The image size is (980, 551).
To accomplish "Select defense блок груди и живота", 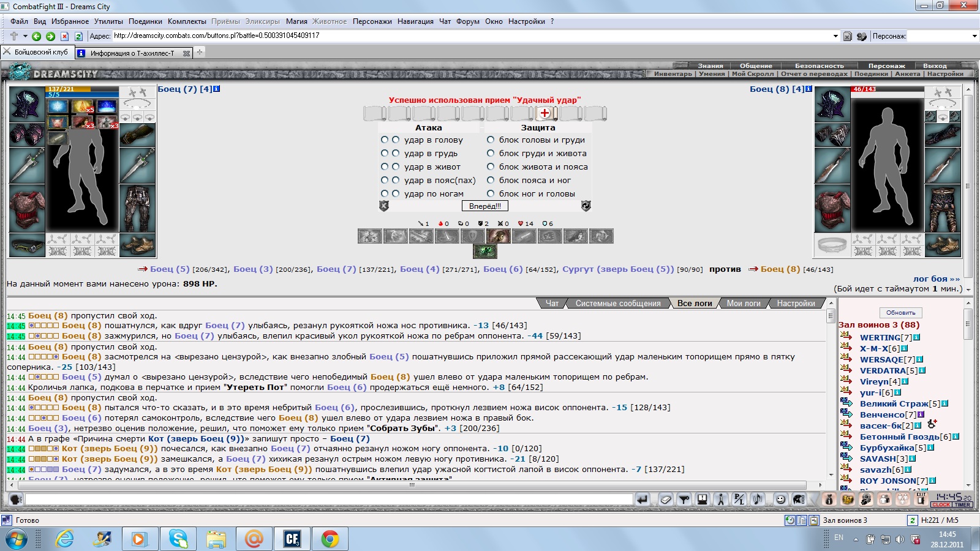I will [x=491, y=153].
